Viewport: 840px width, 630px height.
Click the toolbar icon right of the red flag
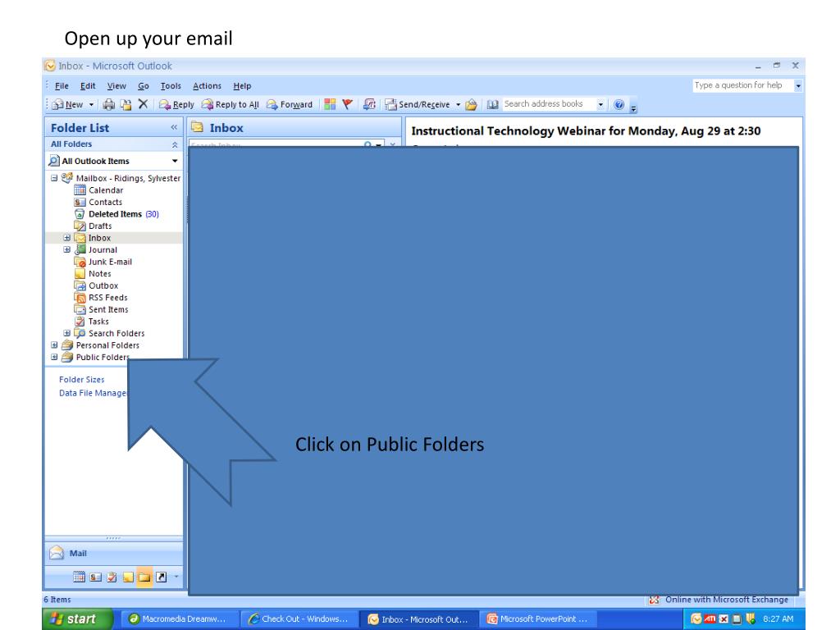(369, 104)
